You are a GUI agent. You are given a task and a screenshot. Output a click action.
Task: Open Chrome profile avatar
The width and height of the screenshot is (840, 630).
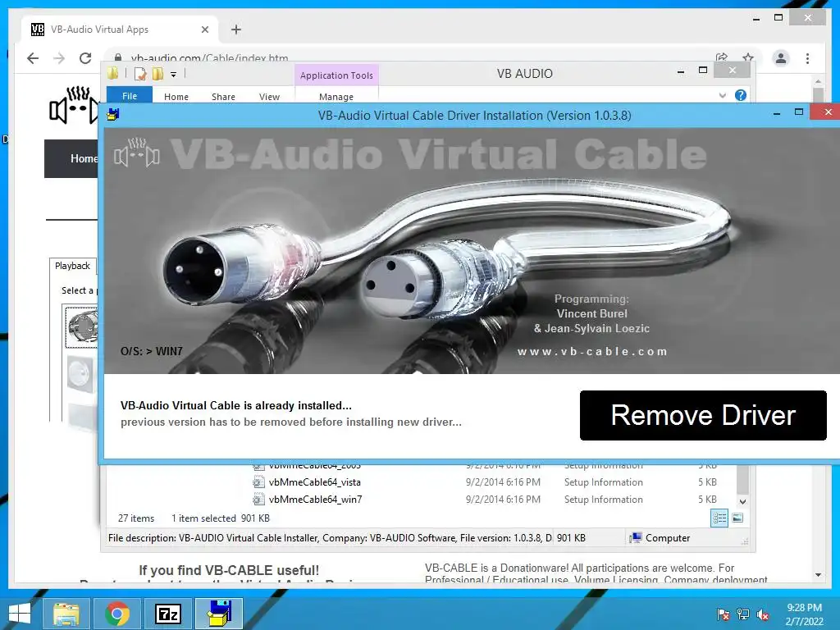pyautogui.click(x=781, y=58)
